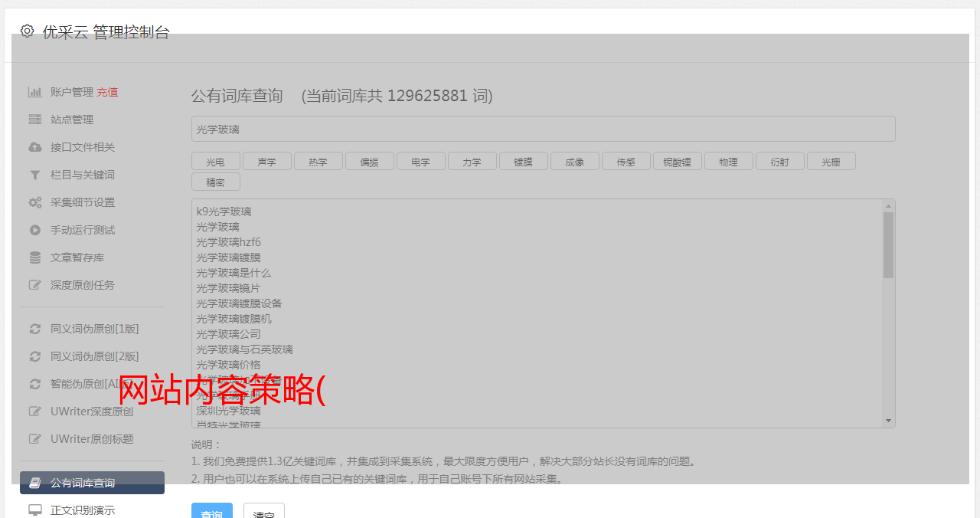
Task: Click the cloud icon for 接口文件相关
Action: (x=35, y=147)
